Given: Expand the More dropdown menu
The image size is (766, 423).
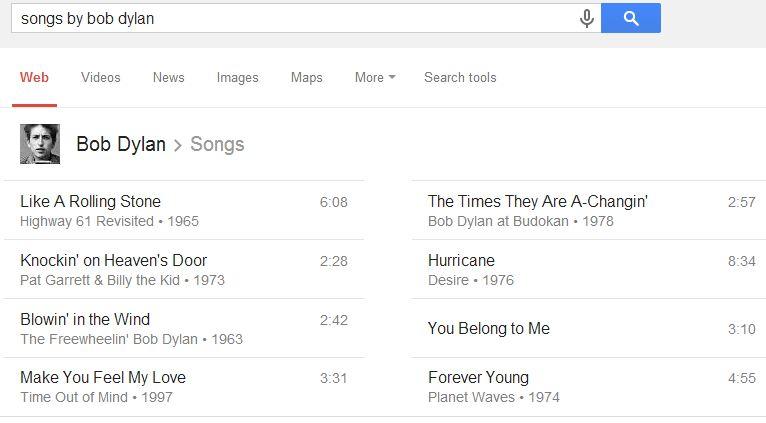Looking at the screenshot, I should 375,77.
